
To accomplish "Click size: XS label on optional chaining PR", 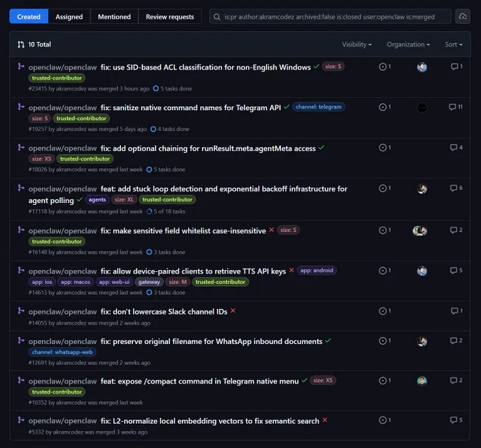I will pos(42,159).
